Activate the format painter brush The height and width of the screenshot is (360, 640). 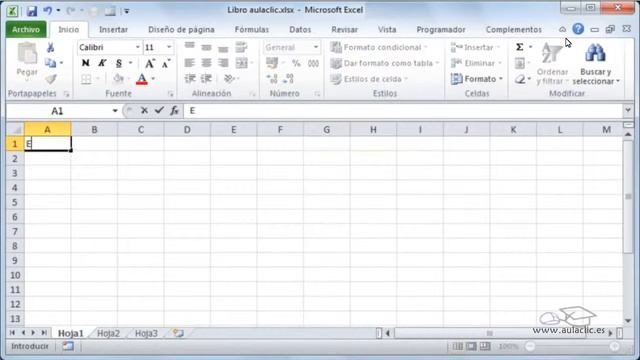pos(51,79)
